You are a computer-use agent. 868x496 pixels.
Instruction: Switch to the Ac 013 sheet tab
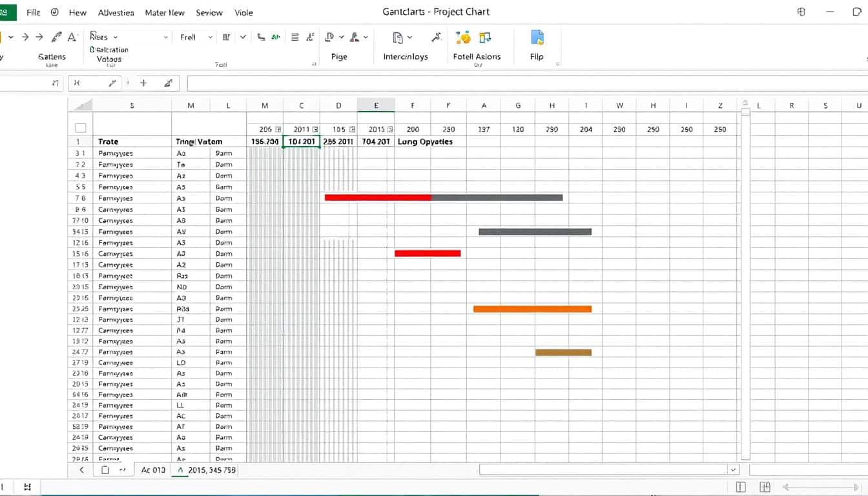coord(153,470)
